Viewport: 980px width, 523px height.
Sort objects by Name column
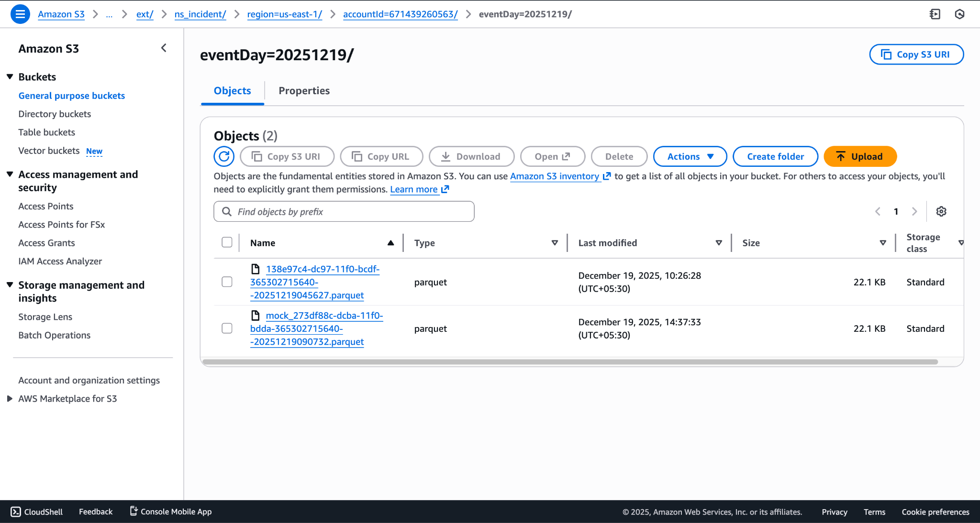point(391,243)
